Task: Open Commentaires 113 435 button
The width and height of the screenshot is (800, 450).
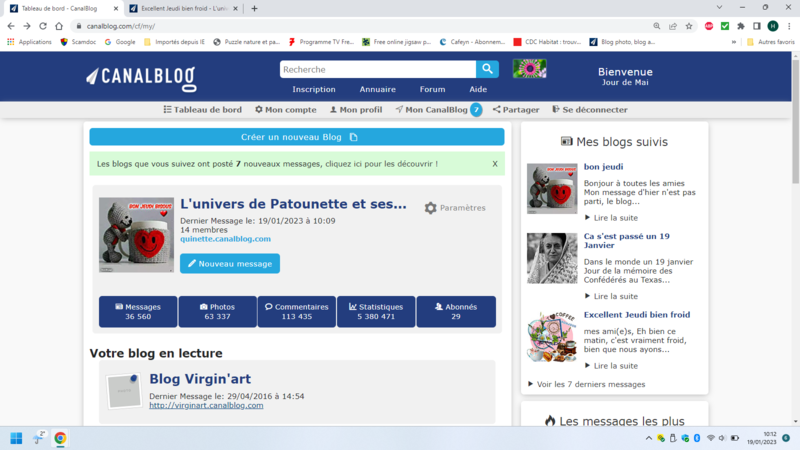Action: tap(297, 312)
